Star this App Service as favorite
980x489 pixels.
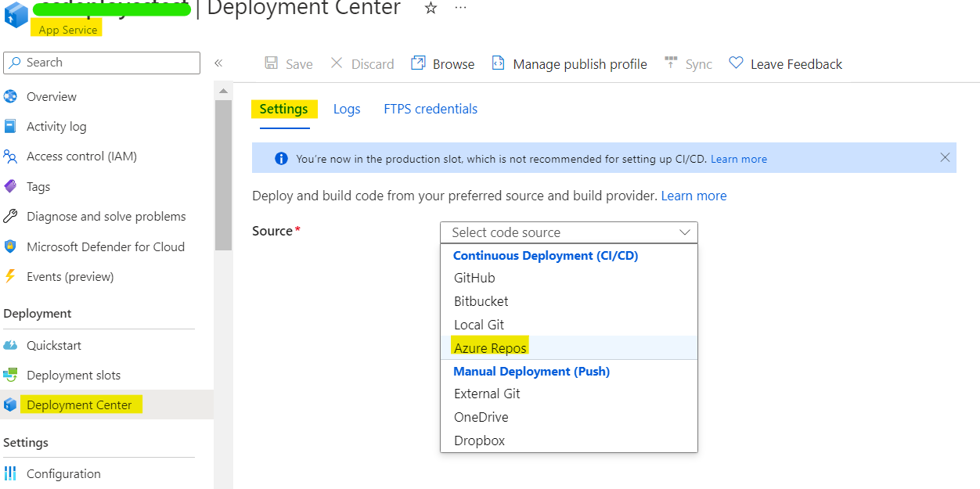tap(430, 9)
